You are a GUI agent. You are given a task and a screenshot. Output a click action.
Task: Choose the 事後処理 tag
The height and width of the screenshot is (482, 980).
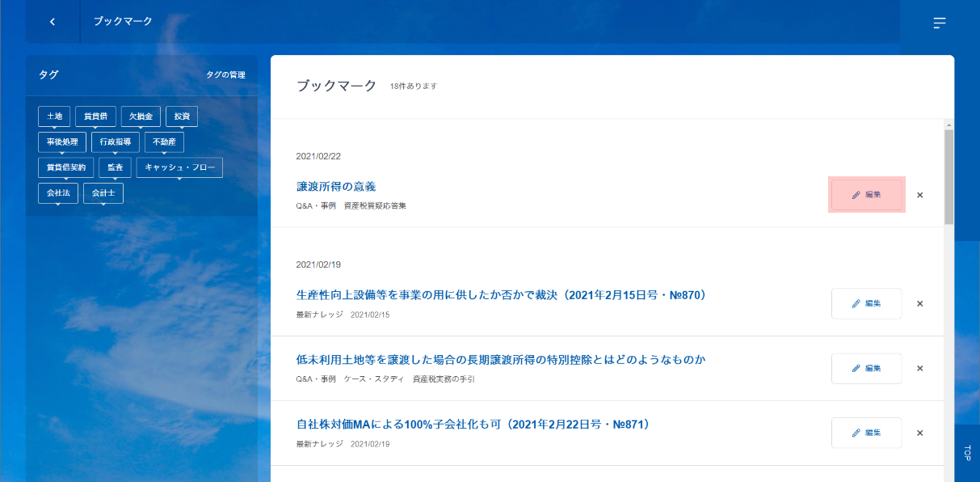click(62, 142)
